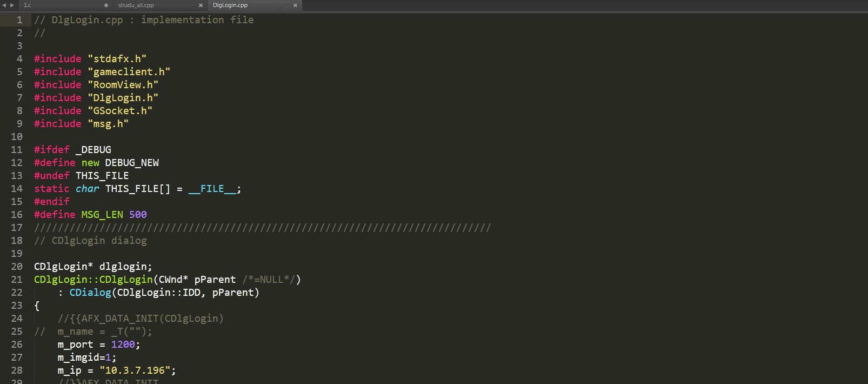Viewport: 868px width, 384px height.
Task: Click line number 1 in the gutter
Action: coord(19,20)
